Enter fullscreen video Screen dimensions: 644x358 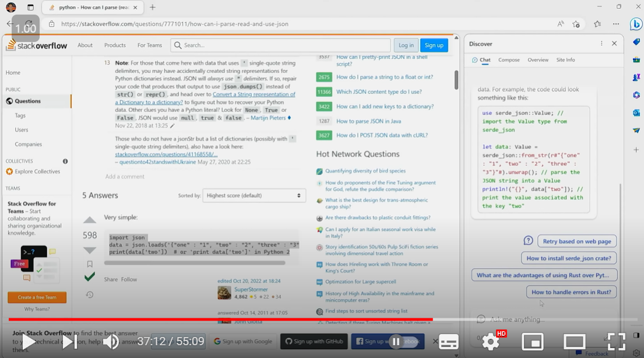tap(616, 342)
